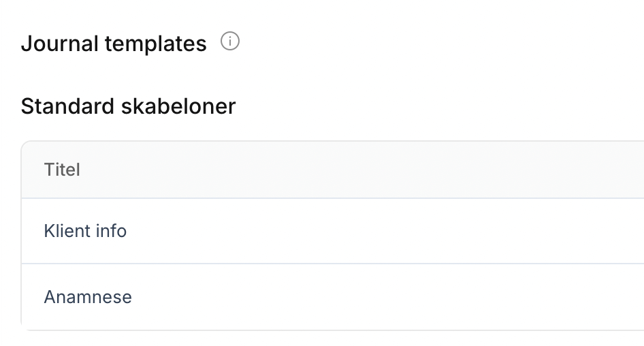Open the Klient info template
644x346 pixels.
[85, 231]
